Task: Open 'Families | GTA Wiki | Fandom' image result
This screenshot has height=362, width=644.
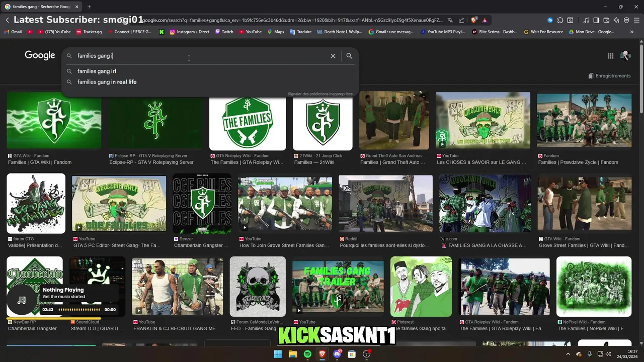Action: [54, 120]
